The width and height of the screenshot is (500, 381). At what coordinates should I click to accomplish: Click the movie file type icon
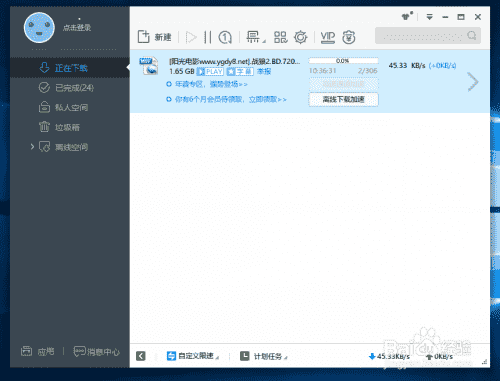click(x=148, y=65)
